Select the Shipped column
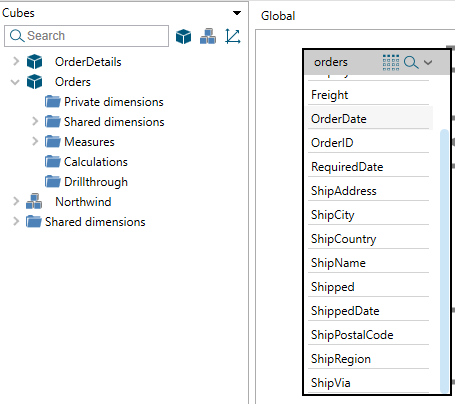Viewport: 455px width, 404px height. coord(368,287)
